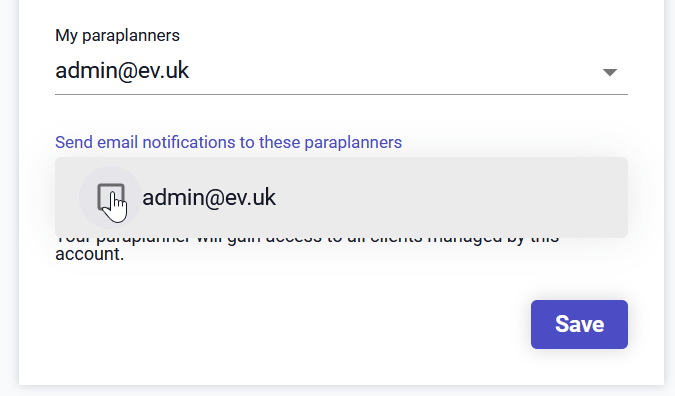Expand the My paraplanners dropdown arrow

coord(610,72)
